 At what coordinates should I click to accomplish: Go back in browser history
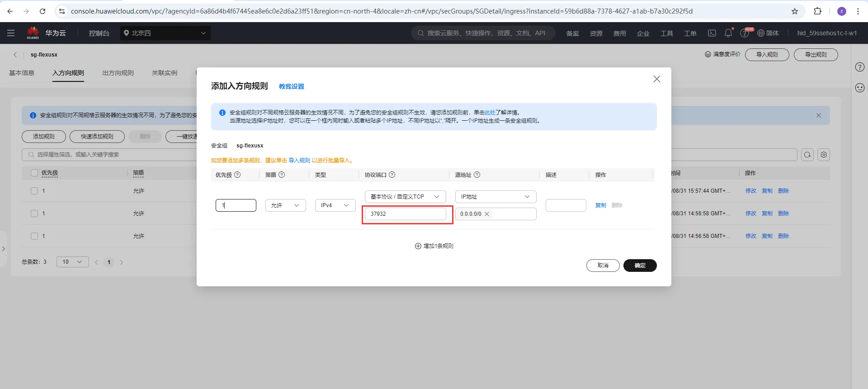(x=10, y=11)
